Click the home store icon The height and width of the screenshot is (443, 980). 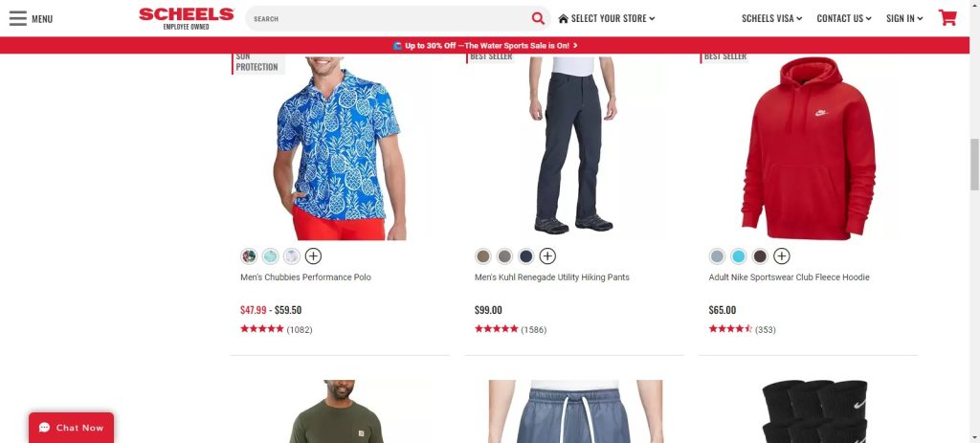coord(563,19)
